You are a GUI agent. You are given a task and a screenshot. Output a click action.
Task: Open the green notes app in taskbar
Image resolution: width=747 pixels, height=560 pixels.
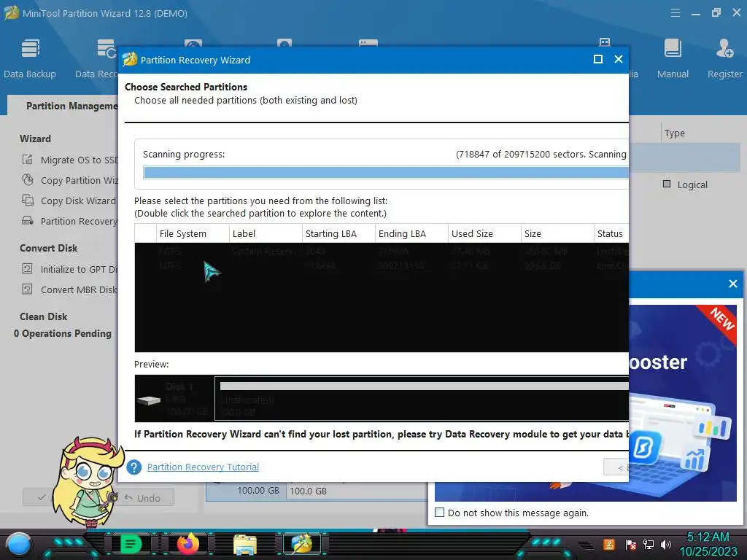131,544
